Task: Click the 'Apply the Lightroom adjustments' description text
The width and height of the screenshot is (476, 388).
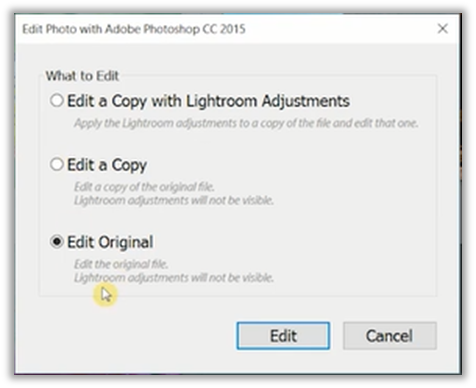Action: click(246, 123)
